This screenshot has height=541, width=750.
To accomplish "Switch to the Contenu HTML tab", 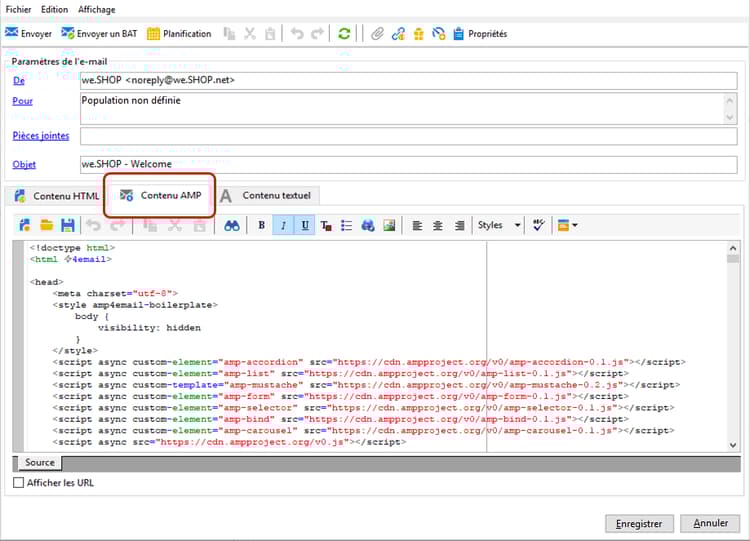I will (56, 196).
